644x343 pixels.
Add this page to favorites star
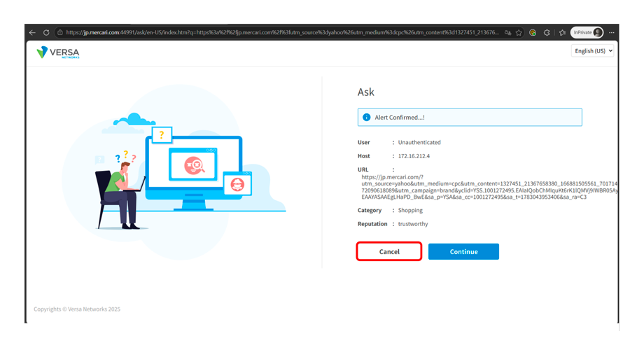519,32
